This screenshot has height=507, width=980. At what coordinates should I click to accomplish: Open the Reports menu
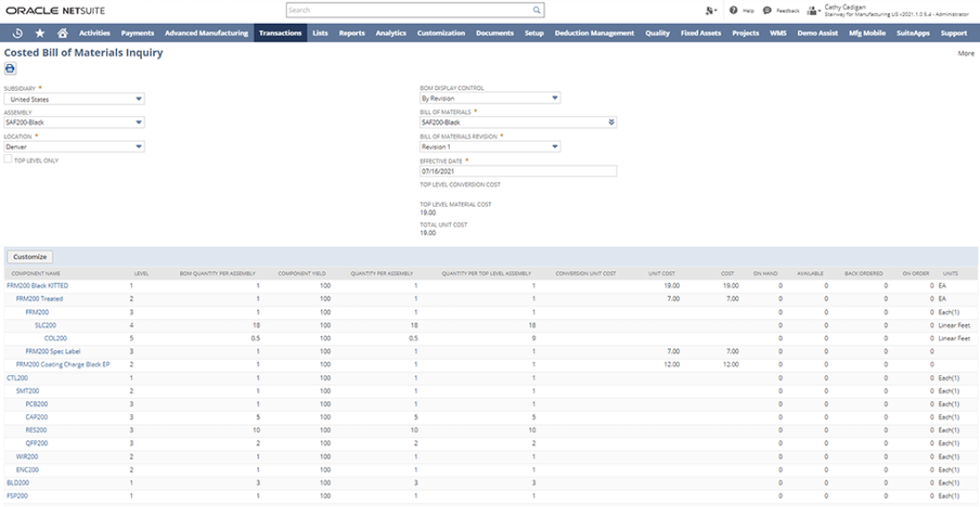coord(352,33)
